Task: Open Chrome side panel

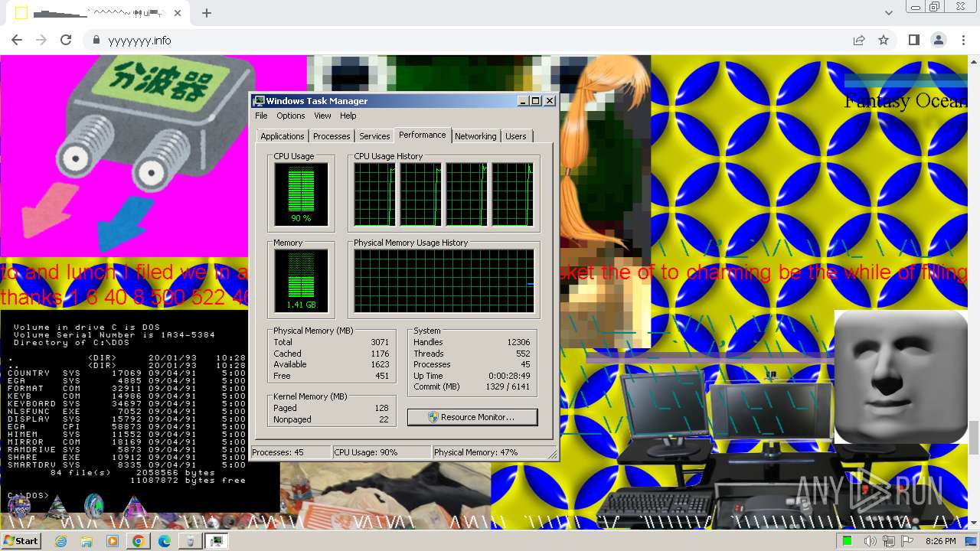Action: click(913, 40)
